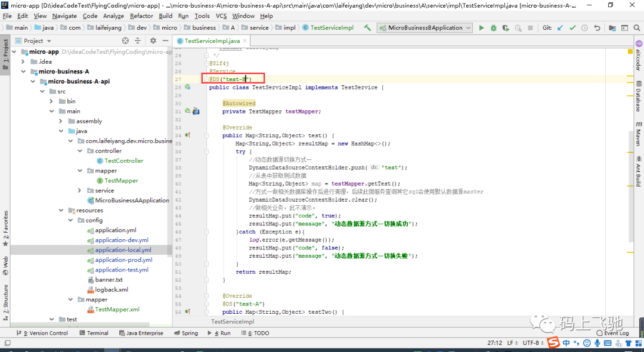This screenshot has height=352, width=644.
Task: Click the 27:12 cursor position indicator
Action: pyautogui.click(x=494, y=342)
